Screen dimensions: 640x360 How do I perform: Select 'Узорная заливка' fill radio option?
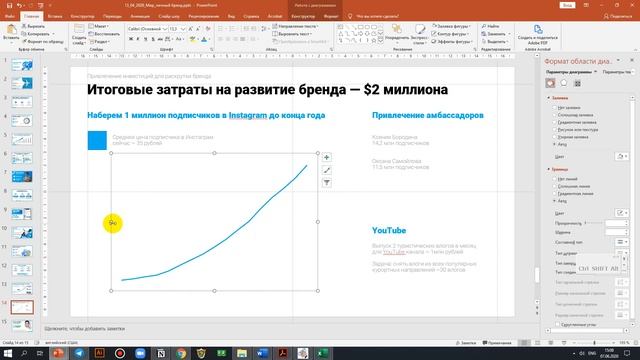tap(571, 137)
